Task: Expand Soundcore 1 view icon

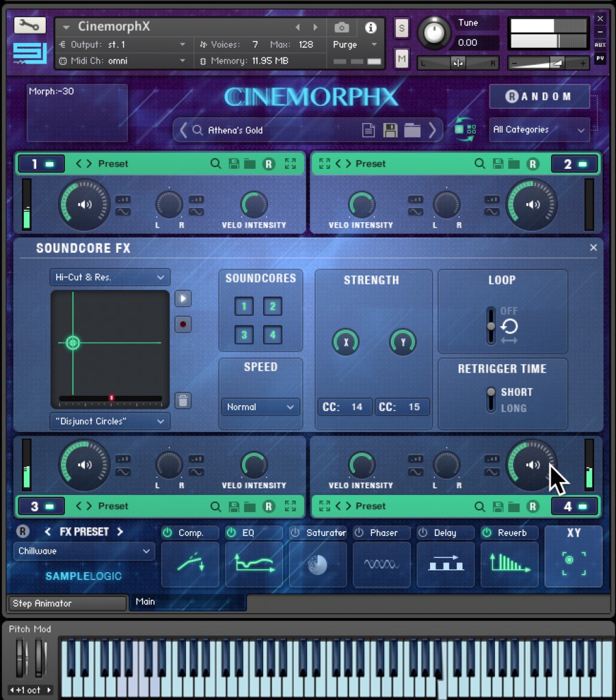Action: pyautogui.click(x=290, y=164)
